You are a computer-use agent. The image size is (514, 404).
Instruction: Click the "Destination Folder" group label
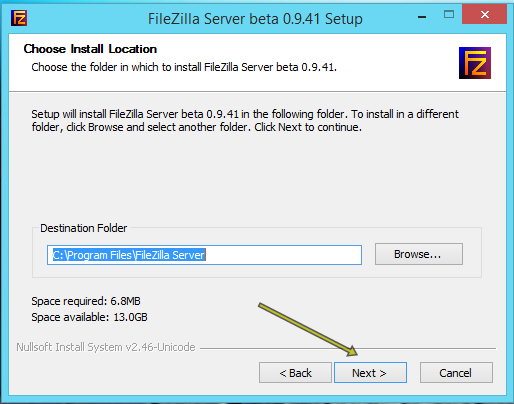84,228
